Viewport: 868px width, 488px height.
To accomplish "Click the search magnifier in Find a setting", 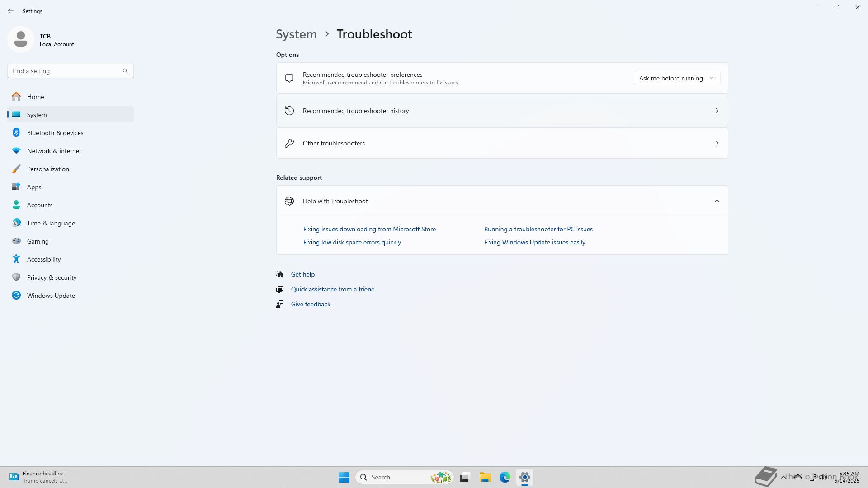I will [125, 71].
